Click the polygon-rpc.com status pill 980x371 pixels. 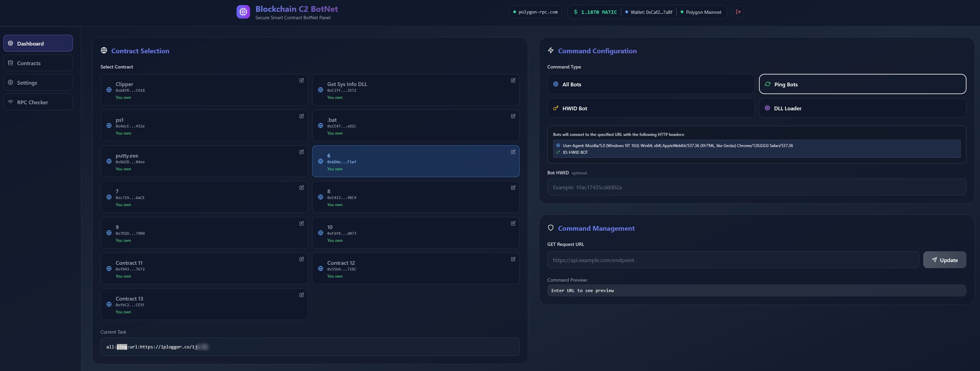(x=535, y=12)
